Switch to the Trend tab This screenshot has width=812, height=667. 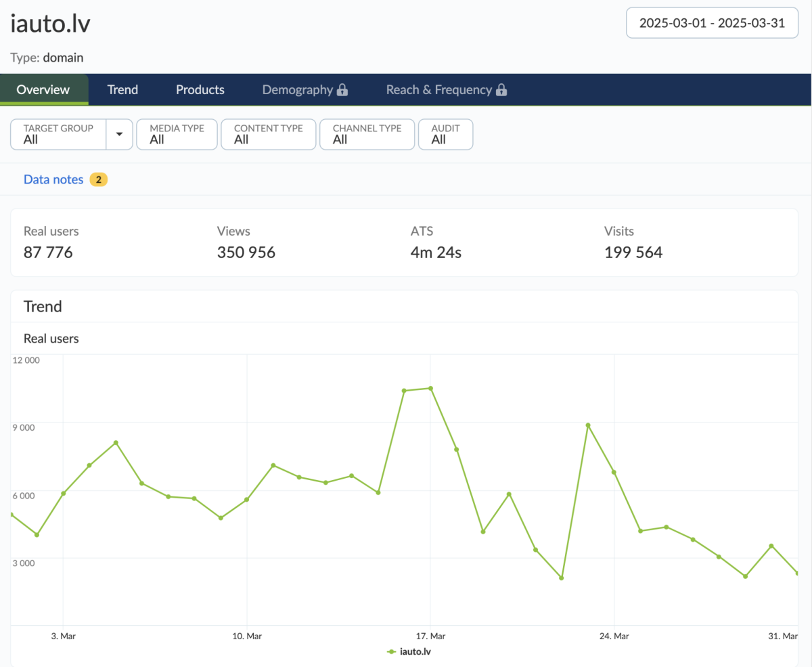(122, 89)
